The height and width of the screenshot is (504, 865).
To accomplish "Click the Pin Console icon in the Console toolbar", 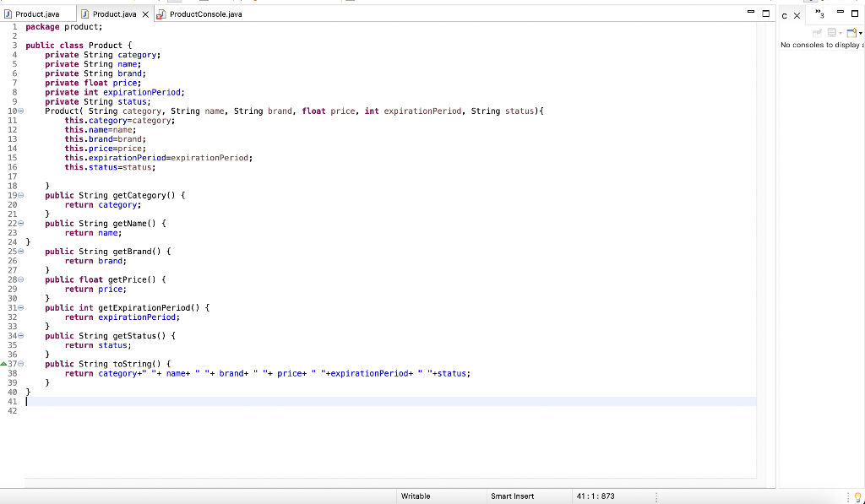I will 816,32.
